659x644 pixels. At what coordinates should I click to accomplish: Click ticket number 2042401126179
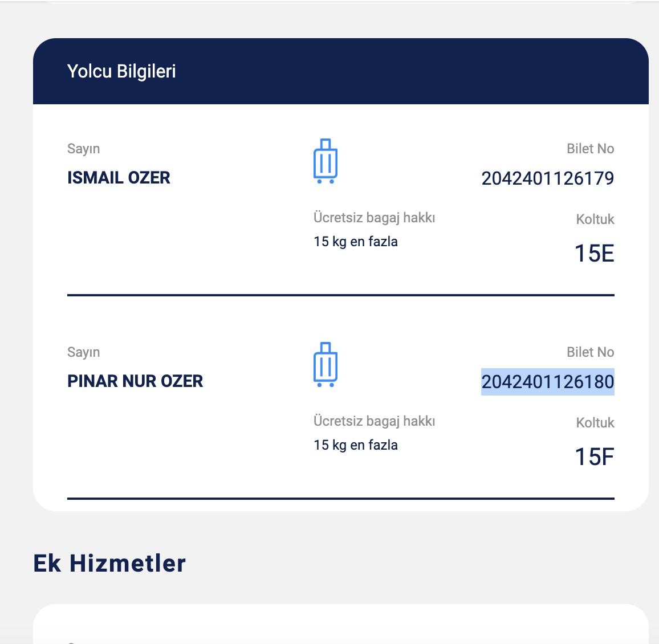548,178
